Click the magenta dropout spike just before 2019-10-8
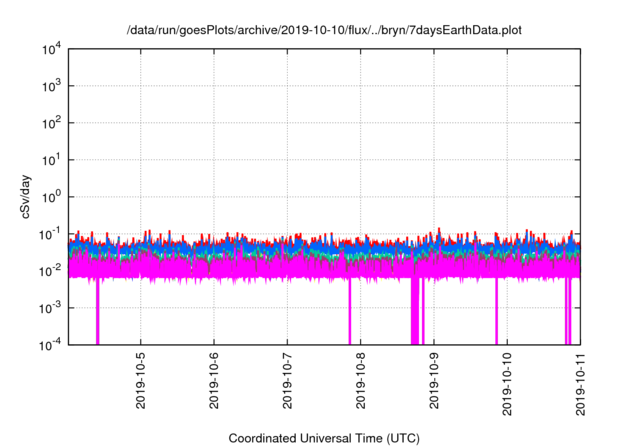The image size is (640, 448). (x=350, y=312)
